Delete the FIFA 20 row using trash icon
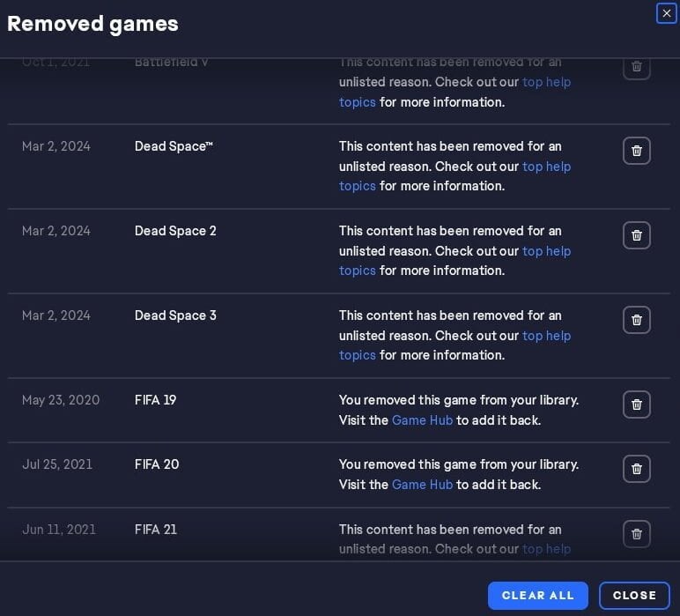The height and width of the screenshot is (616, 680). point(636,469)
